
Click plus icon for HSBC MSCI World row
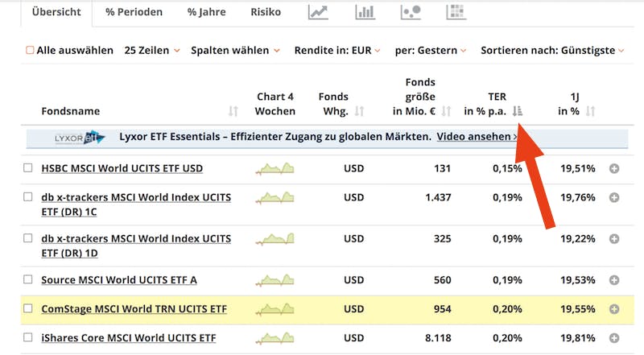pos(614,168)
